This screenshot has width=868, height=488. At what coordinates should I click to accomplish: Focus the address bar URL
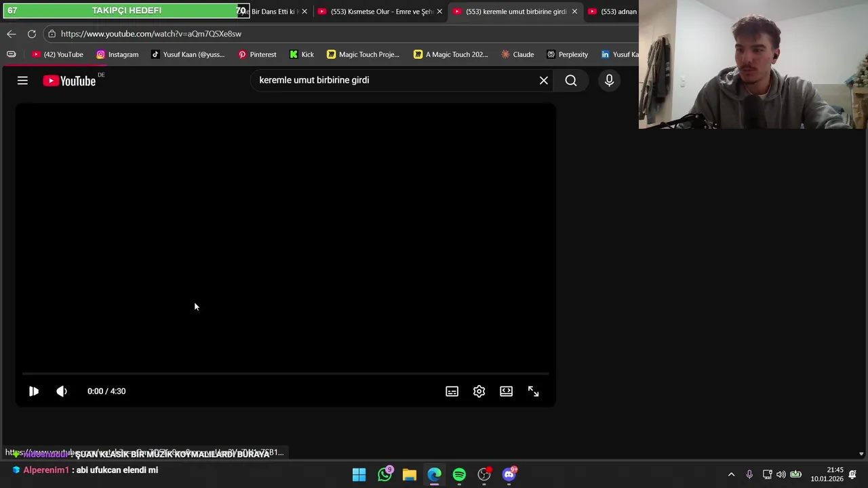pos(151,34)
